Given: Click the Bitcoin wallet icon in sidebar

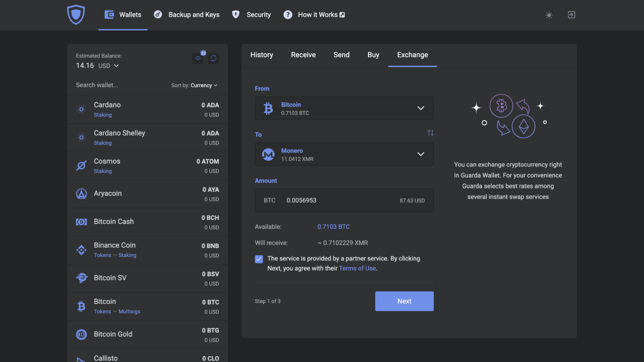Looking at the screenshot, I should click(82, 306).
